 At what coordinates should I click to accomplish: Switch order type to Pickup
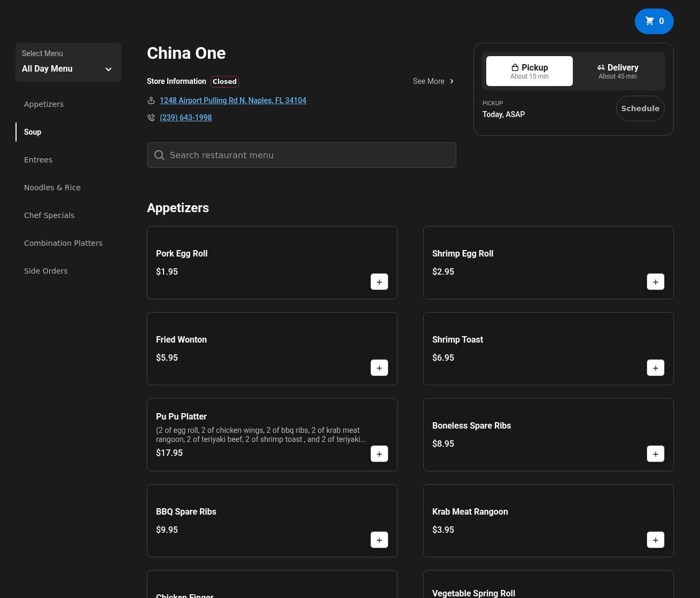point(529,71)
